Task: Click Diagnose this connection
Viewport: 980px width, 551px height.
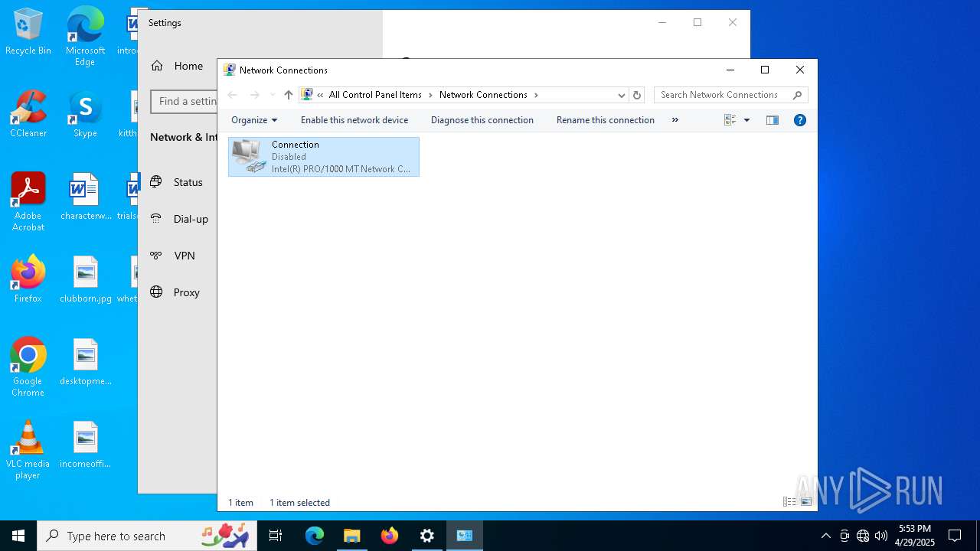Action: click(x=482, y=120)
